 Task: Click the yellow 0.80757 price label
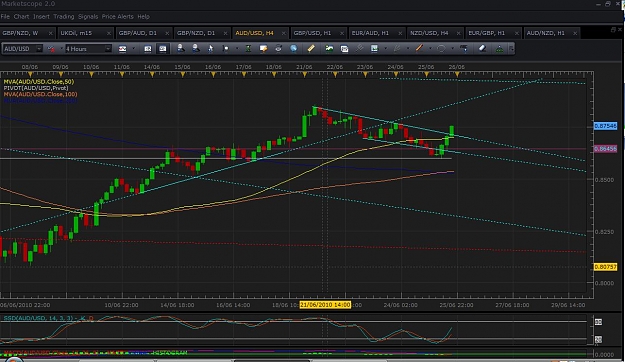(x=605, y=267)
